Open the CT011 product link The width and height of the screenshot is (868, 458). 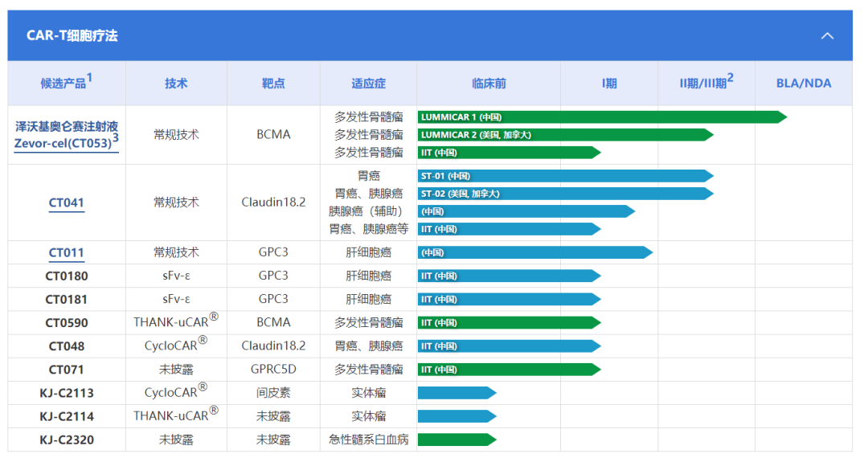point(67,252)
